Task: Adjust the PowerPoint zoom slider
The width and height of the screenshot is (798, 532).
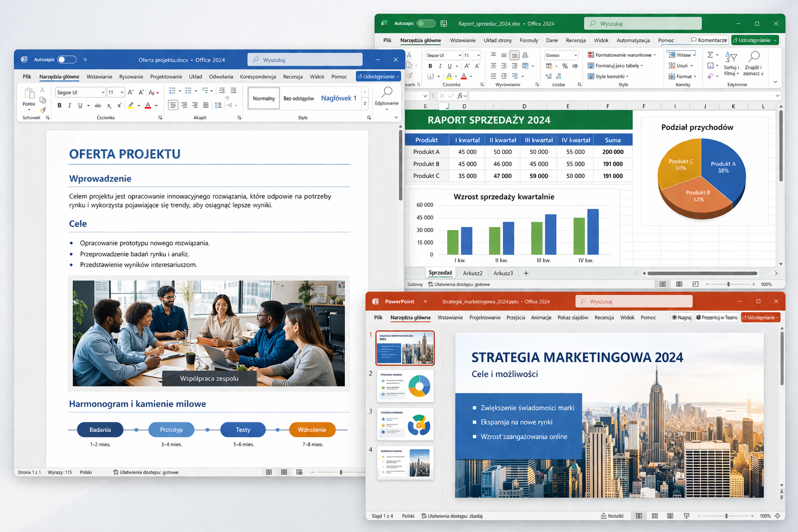Action: coord(726,516)
